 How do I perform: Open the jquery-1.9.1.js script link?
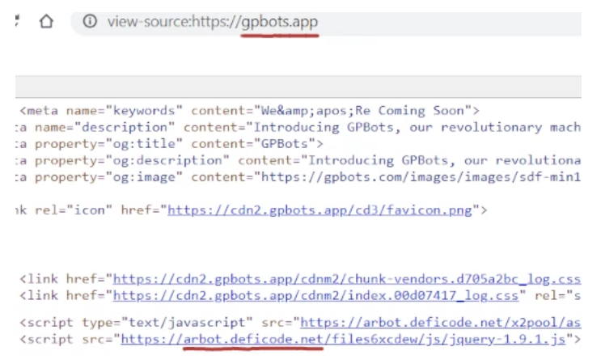[x=344, y=339]
